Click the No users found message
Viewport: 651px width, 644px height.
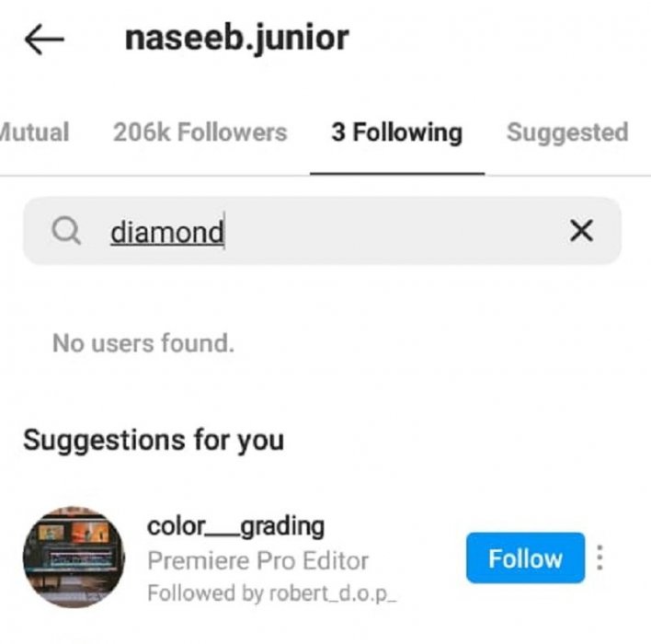pos(143,344)
